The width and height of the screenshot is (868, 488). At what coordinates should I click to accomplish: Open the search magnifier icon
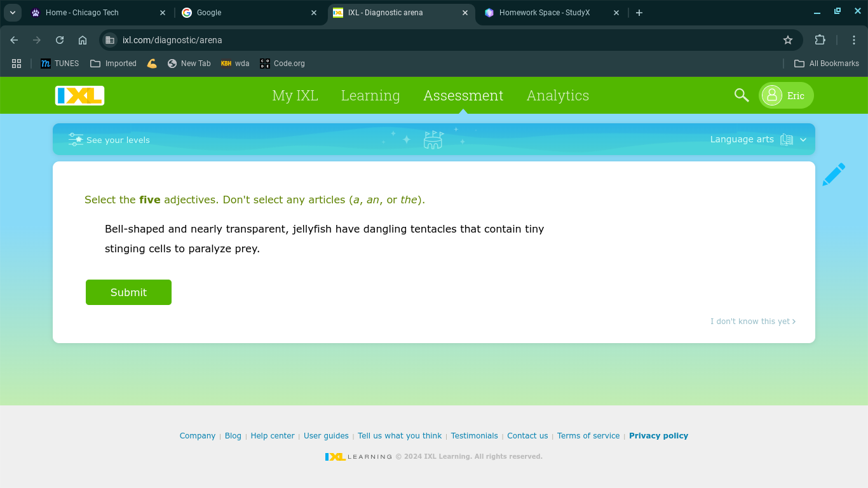(x=742, y=95)
